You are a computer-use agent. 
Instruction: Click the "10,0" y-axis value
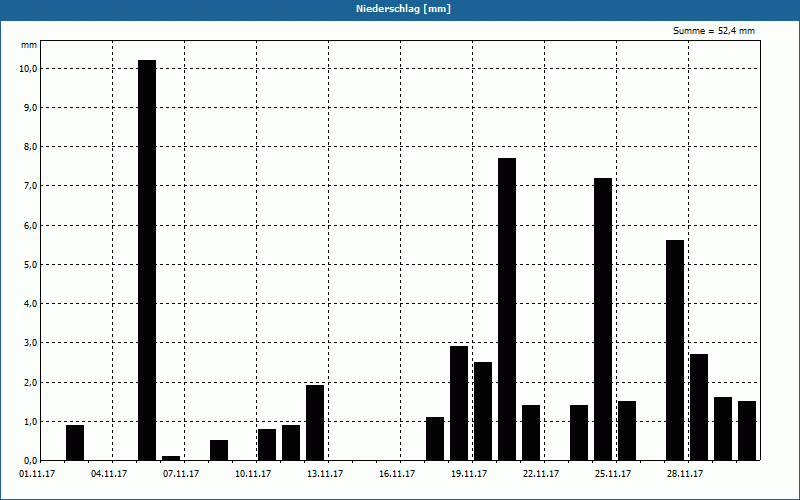click(x=28, y=69)
